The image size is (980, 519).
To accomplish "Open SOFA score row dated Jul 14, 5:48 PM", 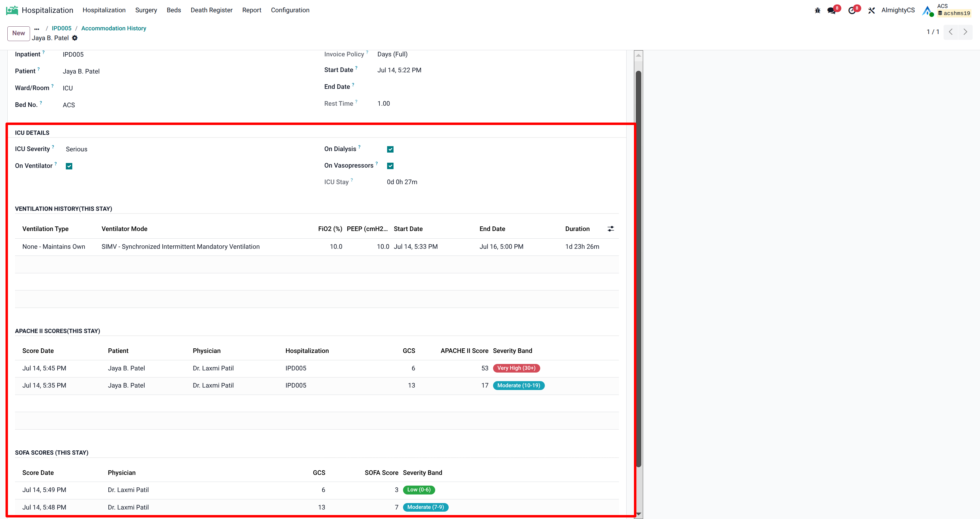I will pos(317,507).
